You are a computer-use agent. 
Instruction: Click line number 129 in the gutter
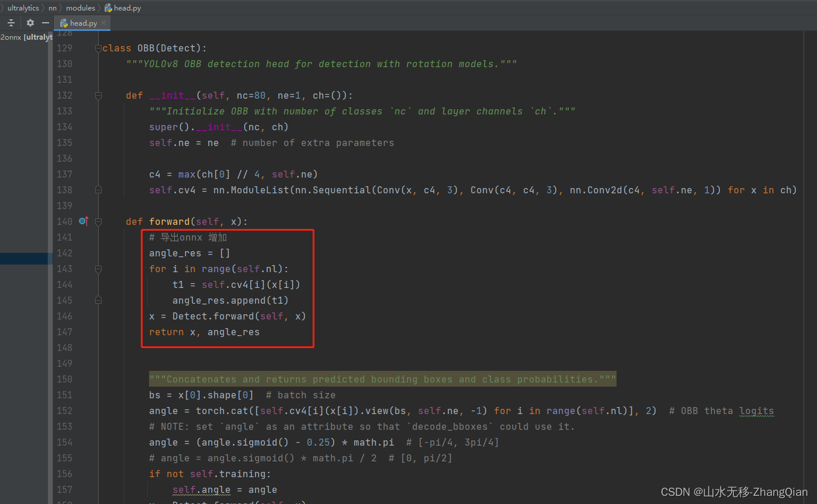click(x=64, y=48)
